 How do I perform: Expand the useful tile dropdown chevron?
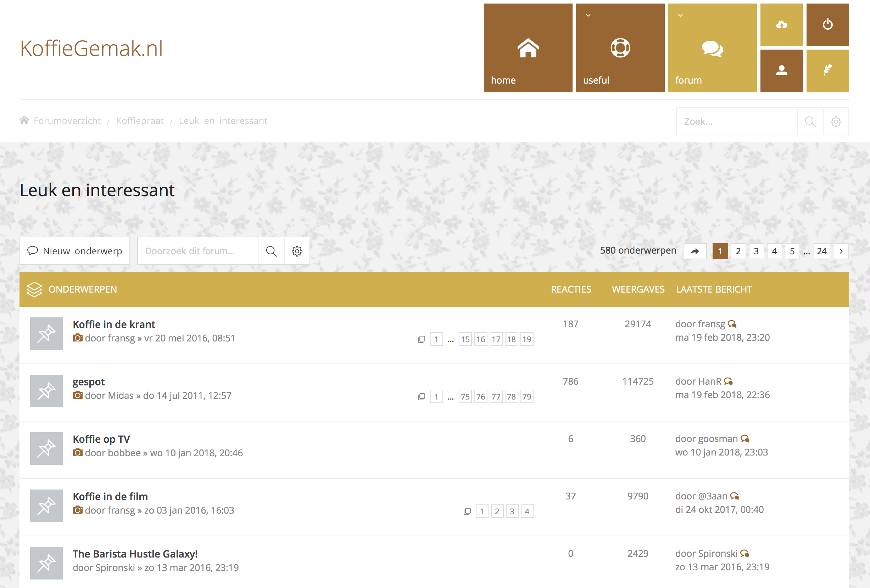(x=588, y=15)
